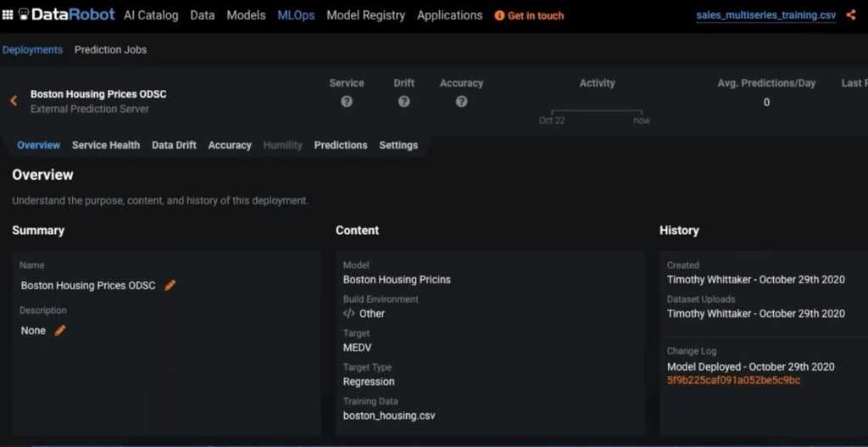Click the model name Boston Housing Pricins
The width and height of the screenshot is (868, 447).
tap(397, 280)
